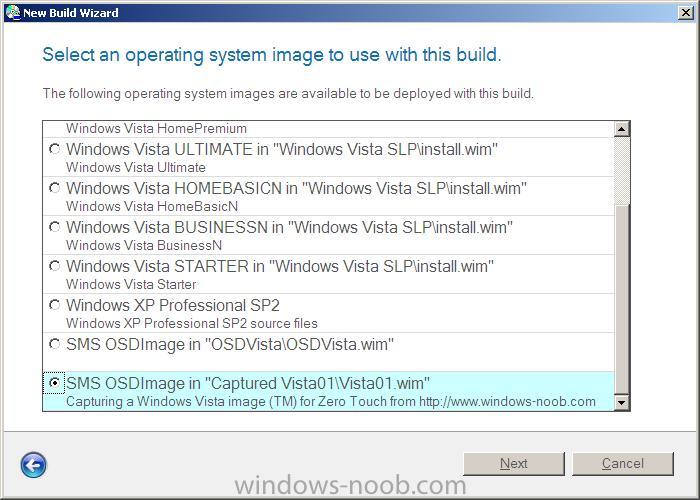Close the New Build Wizard window
This screenshot has width=700, height=500.
685,12
